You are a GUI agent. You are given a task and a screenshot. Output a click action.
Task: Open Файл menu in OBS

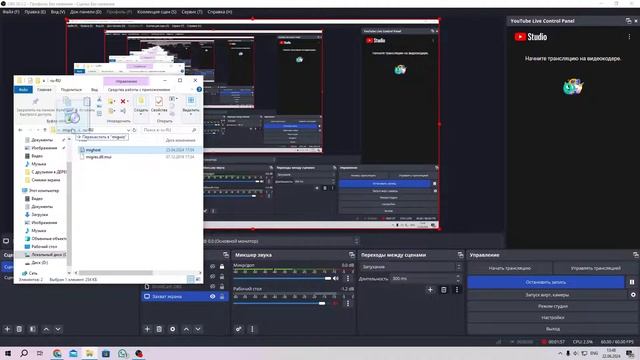(x=11, y=12)
